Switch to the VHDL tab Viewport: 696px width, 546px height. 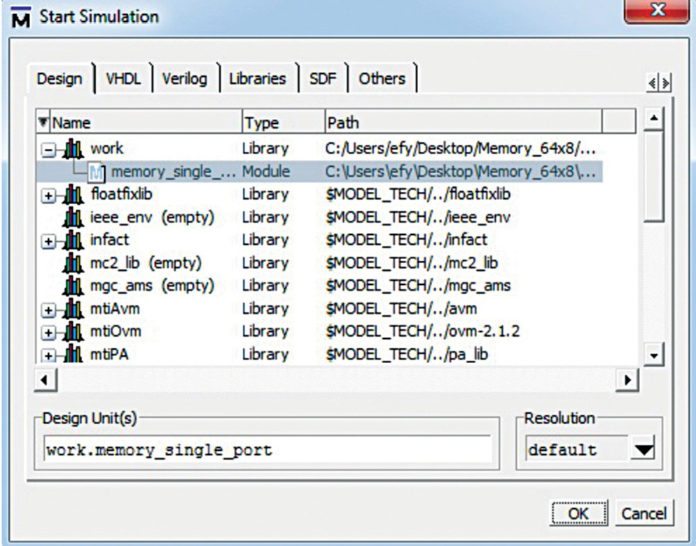point(124,78)
